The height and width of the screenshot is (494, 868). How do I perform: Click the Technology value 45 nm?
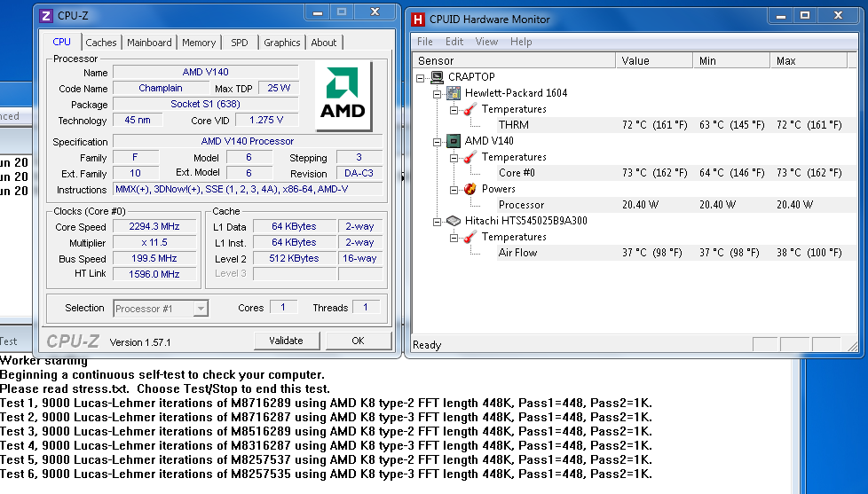pyautogui.click(x=138, y=120)
